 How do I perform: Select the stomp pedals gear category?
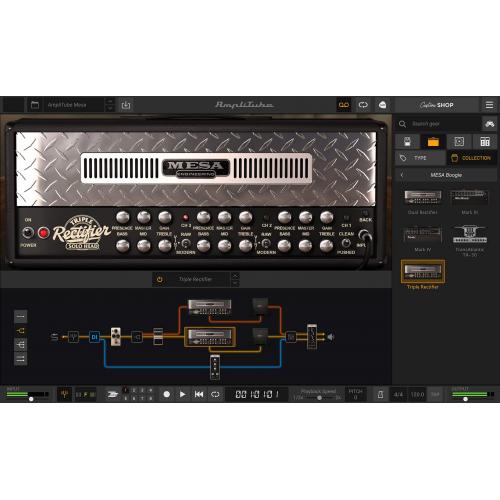click(407, 142)
